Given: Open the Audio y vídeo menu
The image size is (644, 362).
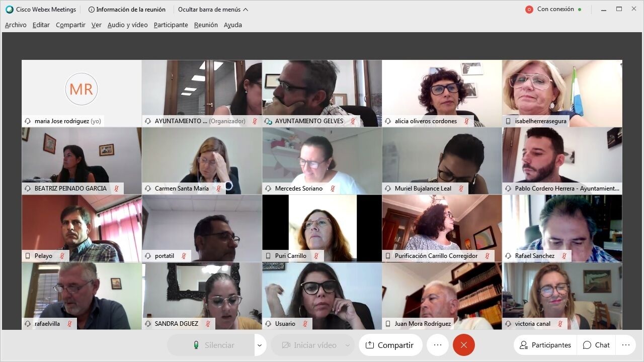Looking at the screenshot, I should pos(127,25).
